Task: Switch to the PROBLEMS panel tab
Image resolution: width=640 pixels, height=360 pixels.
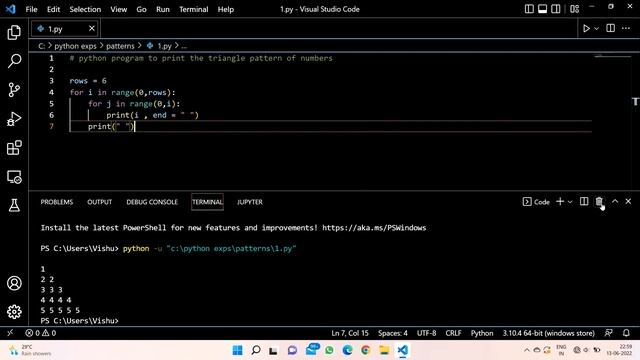Action: coord(57,202)
